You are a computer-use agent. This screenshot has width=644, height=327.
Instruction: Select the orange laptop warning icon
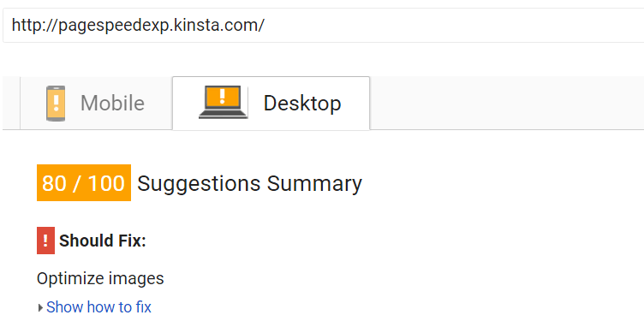click(x=223, y=102)
